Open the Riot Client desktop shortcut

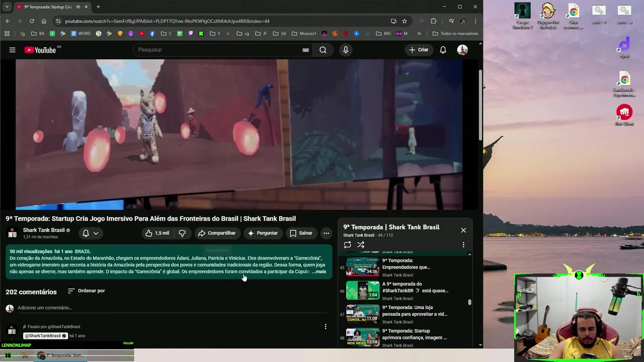[624, 115]
